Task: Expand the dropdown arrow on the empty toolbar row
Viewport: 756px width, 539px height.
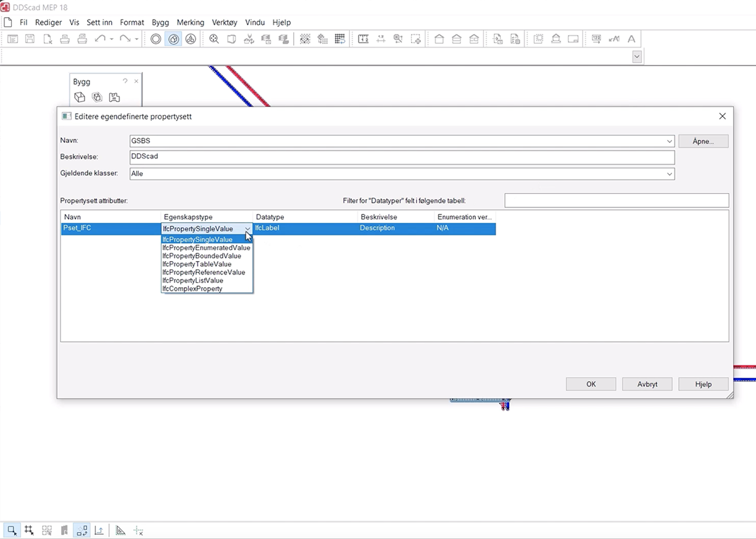Action: click(637, 57)
